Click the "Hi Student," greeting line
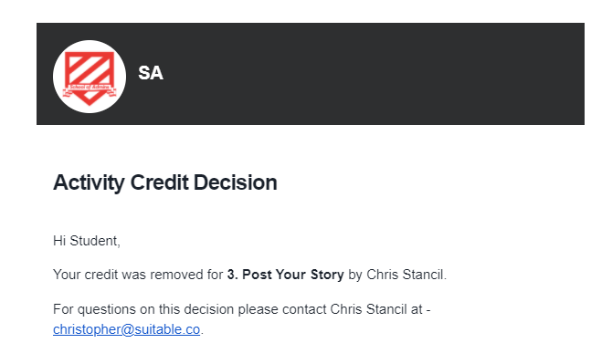 click(x=87, y=241)
